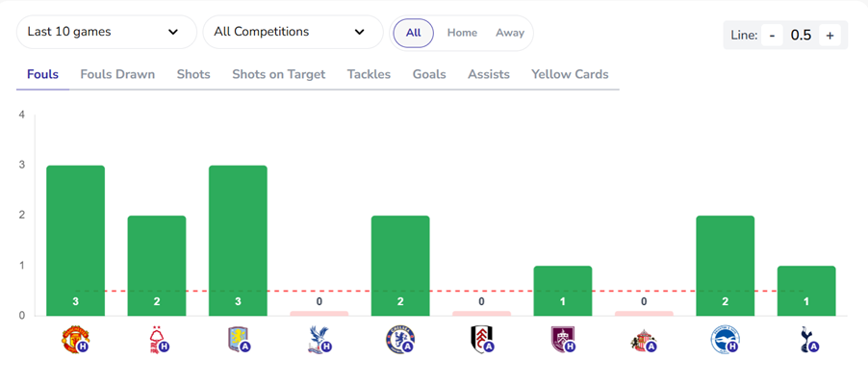Click the Tottenham opponent logo
868x386 pixels.
(805, 339)
